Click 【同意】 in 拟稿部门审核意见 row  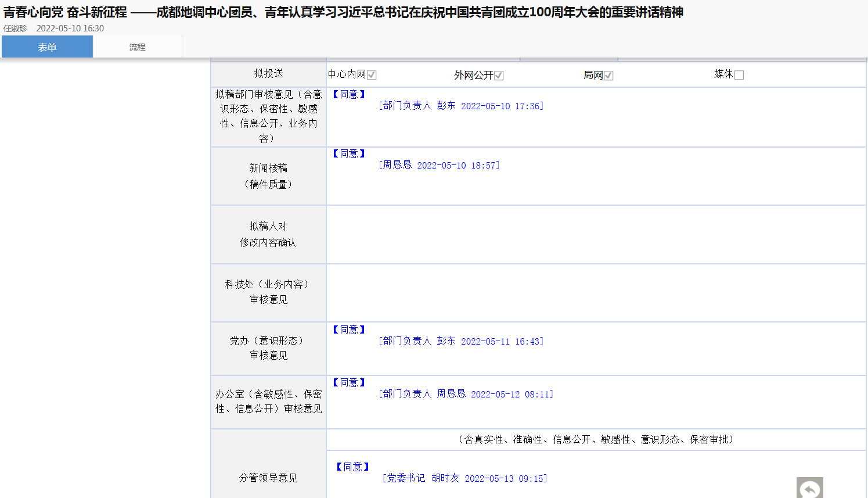(349, 94)
